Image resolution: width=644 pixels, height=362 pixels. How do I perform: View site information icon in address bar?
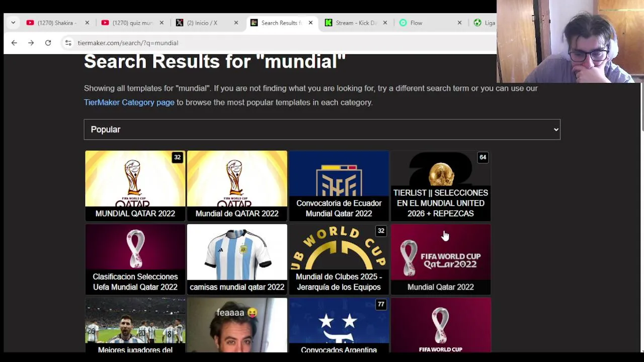[x=68, y=43]
